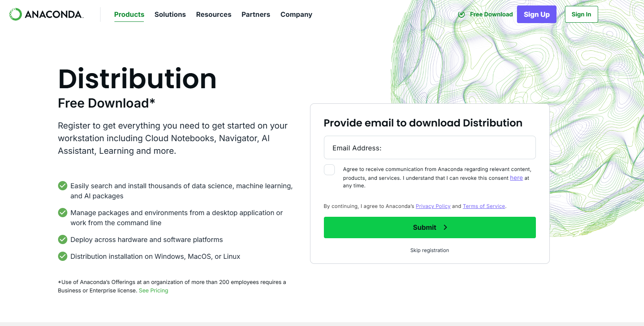This screenshot has height=326, width=644.
Task: Open the Company menu
Action: 296,14
